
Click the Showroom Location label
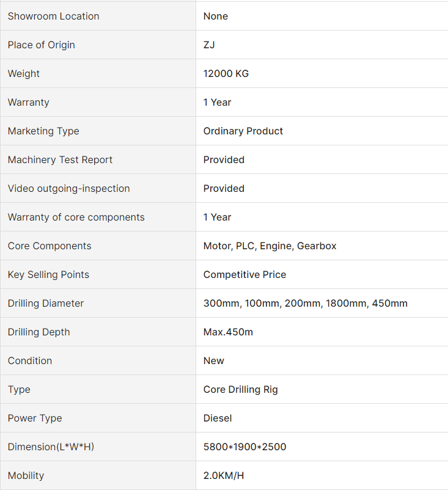[x=53, y=16]
